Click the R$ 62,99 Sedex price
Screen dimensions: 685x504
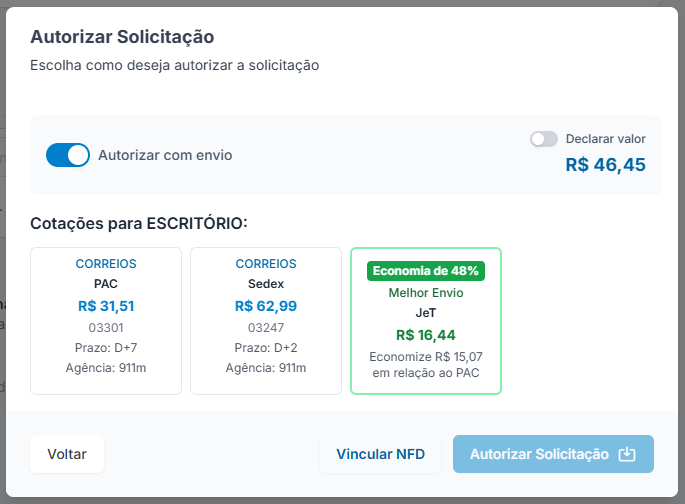(x=266, y=306)
